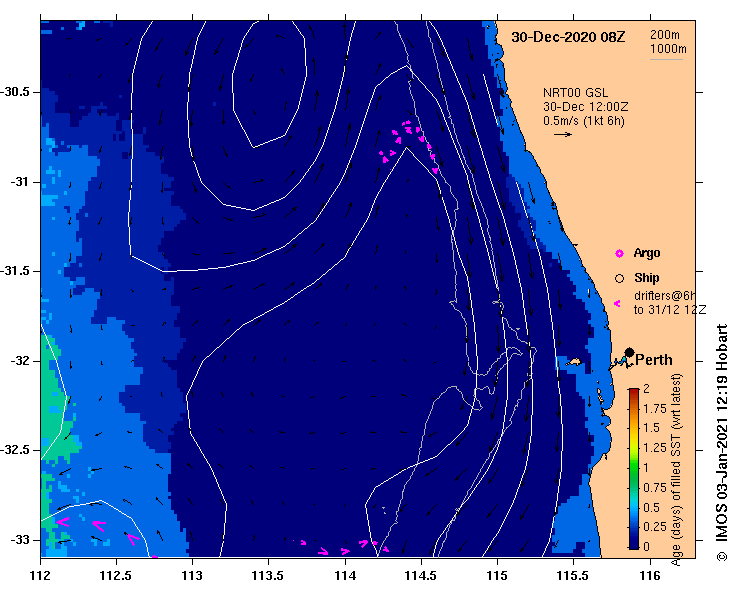The height and width of the screenshot is (592, 739).
Task: Click the latitude label -31
Action: [x=19, y=181]
